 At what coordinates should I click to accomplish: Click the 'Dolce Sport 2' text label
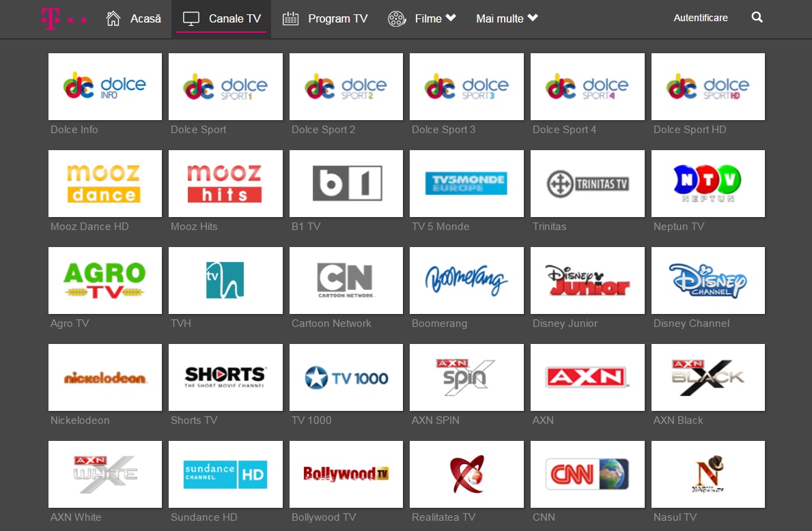point(323,130)
